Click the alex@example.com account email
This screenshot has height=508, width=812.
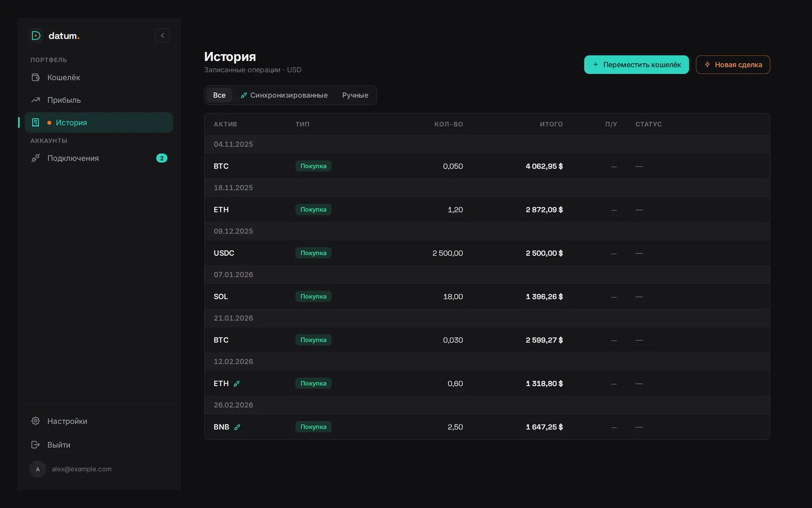pyautogui.click(x=82, y=469)
